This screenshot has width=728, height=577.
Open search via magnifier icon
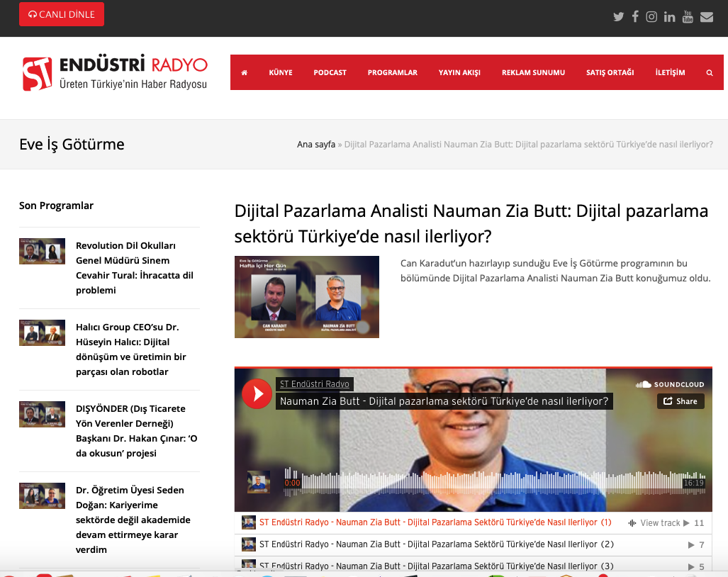point(710,72)
